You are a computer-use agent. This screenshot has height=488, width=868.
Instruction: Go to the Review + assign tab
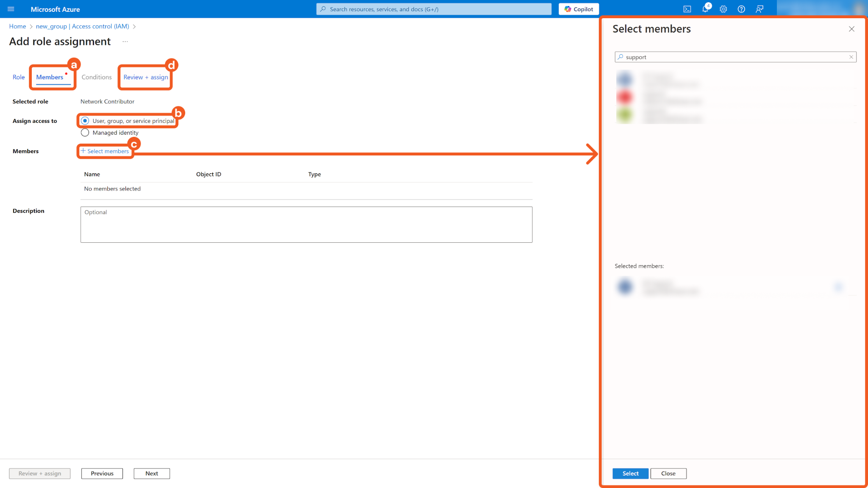pyautogui.click(x=145, y=77)
